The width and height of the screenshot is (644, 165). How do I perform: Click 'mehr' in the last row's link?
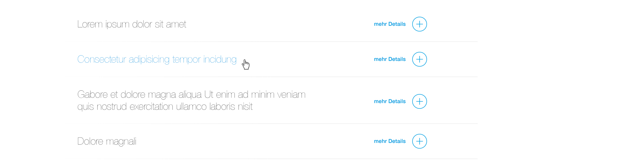[x=380, y=141]
